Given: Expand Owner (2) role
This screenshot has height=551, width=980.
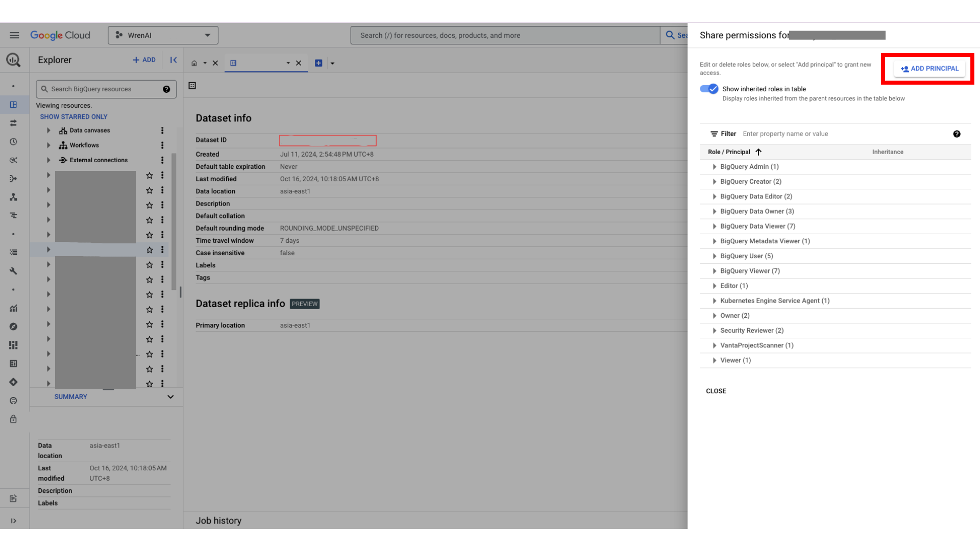Looking at the screenshot, I should (x=715, y=316).
